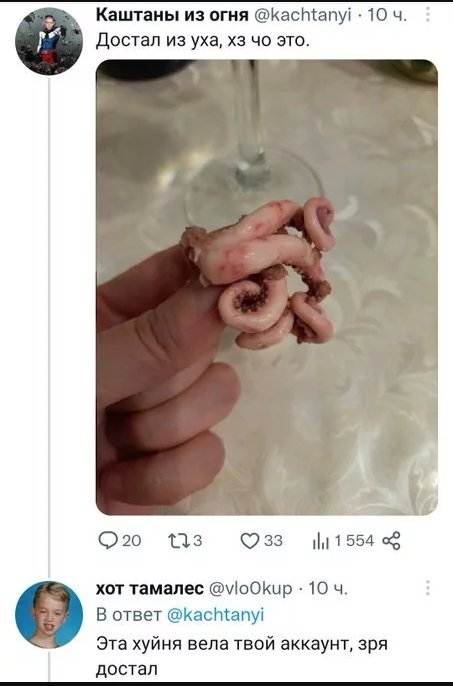Open the reply's 10 ч. timestamp
This screenshot has height=686, width=453.
328,588
